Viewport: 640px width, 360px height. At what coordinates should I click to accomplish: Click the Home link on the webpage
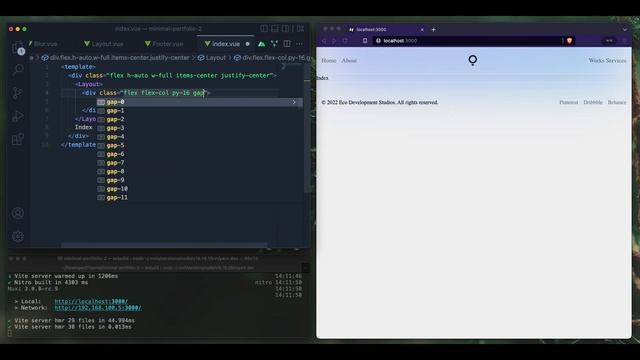[x=329, y=60]
